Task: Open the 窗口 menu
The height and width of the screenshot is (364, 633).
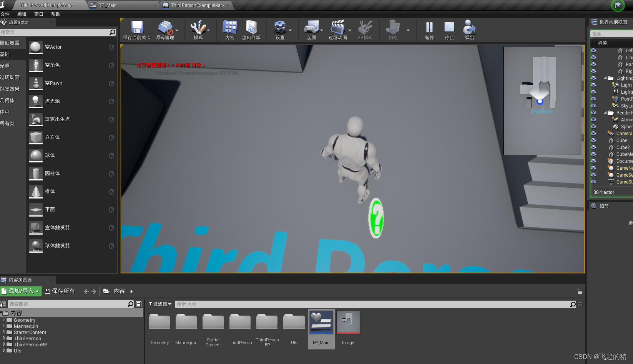Action: (x=39, y=14)
